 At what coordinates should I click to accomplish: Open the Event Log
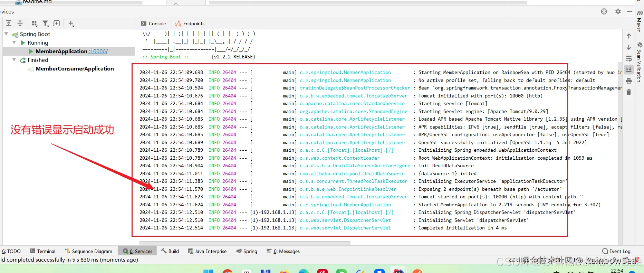[x=616, y=251]
